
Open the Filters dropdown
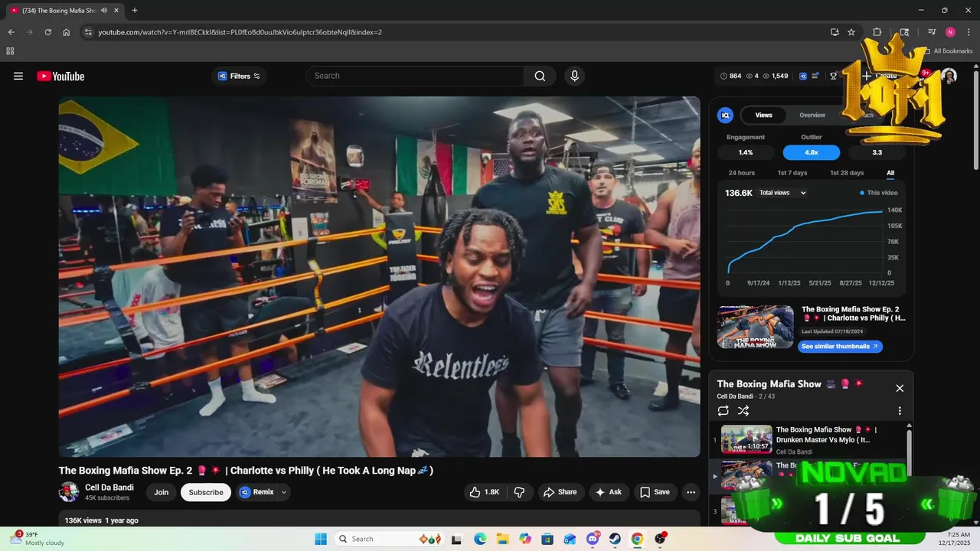point(239,76)
